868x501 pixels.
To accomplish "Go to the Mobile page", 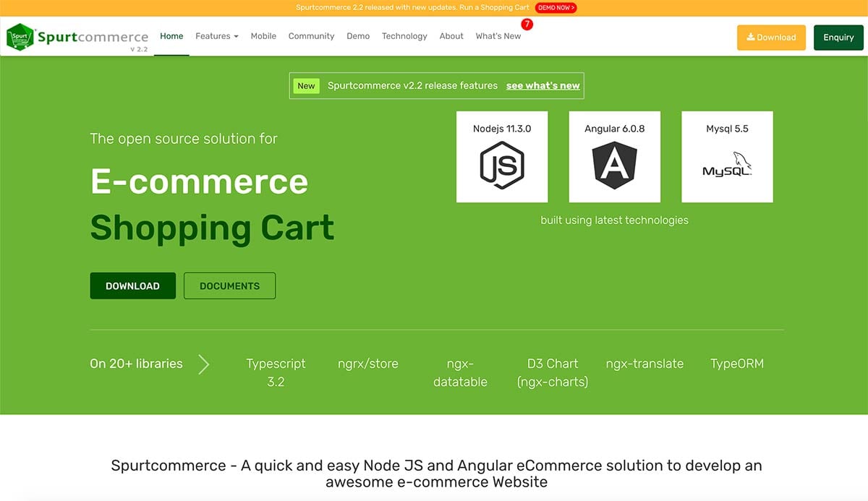I will [x=263, y=36].
